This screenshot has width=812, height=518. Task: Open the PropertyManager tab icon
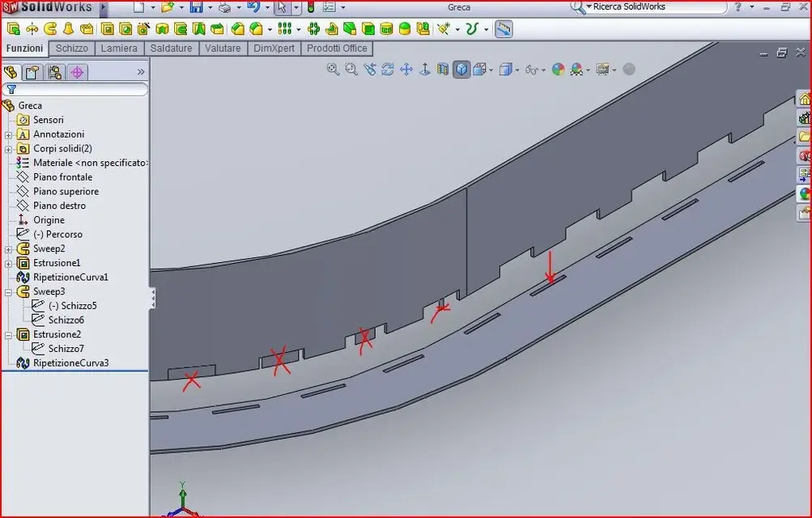tap(32, 73)
